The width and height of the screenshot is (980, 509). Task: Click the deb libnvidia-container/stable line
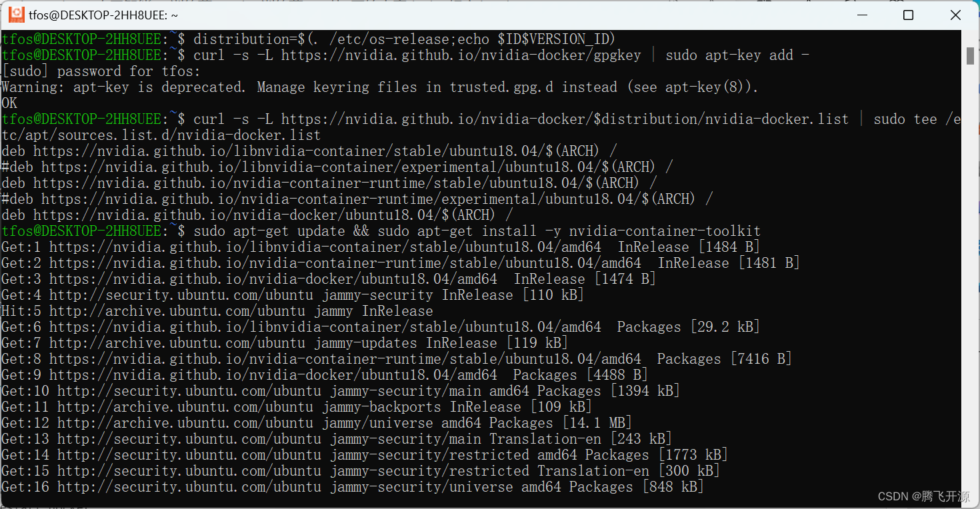(309, 151)
